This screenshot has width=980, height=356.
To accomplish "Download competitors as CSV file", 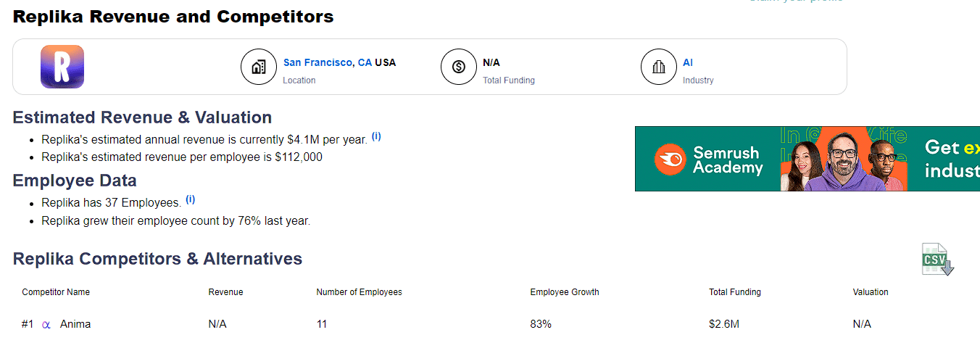I will [937, 259].
